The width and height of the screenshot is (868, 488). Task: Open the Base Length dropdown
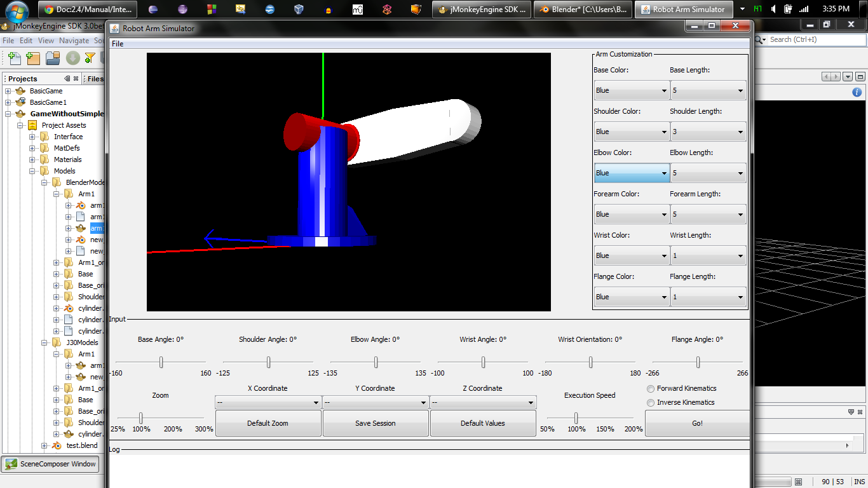tap(708, 90)
